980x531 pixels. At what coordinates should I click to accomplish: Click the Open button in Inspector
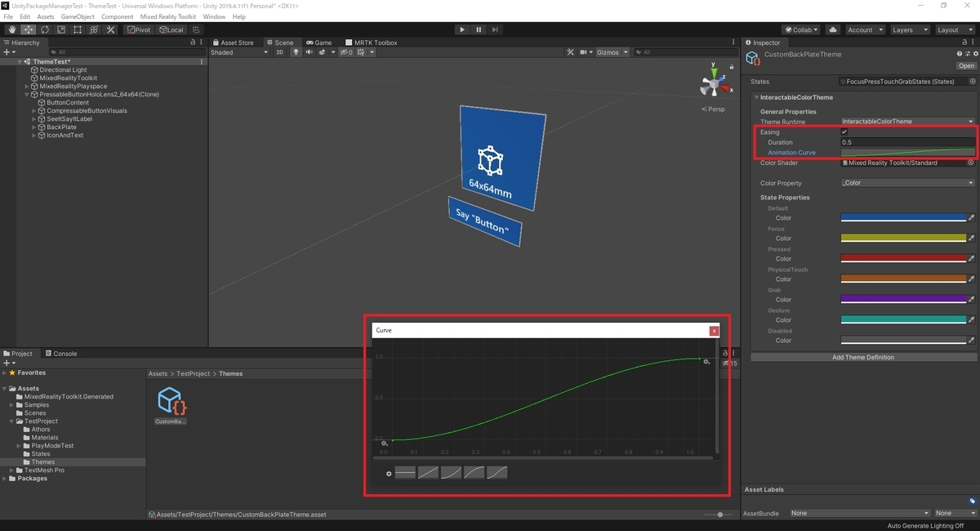(x=966, y=66)
